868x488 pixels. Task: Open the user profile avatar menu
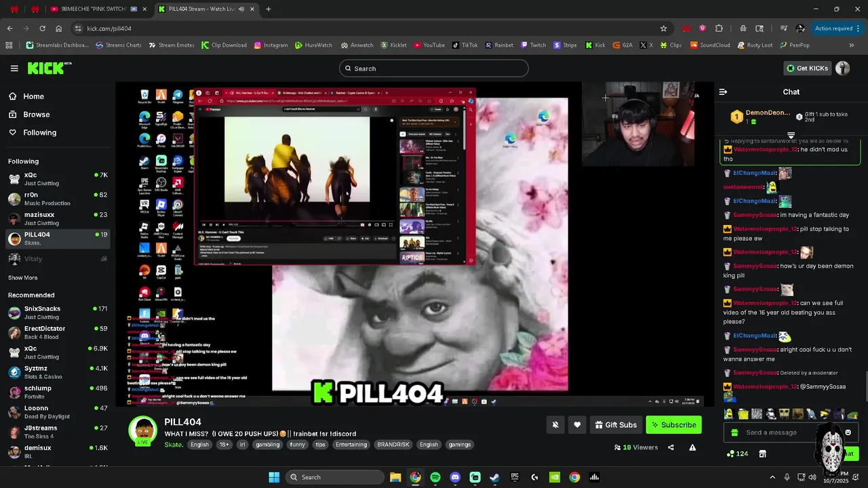tap(843, 68)
